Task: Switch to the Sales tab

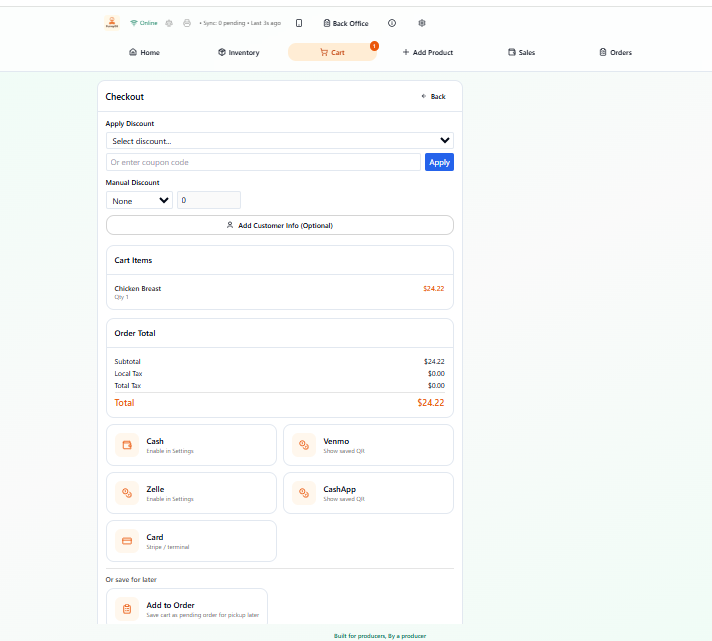Action: coord(522,52)
